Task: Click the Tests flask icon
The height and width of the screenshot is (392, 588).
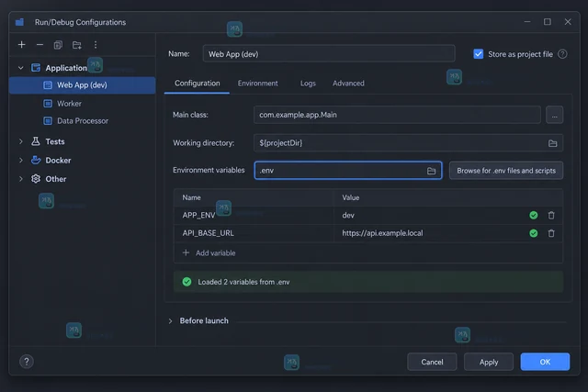Action: [36, 141]
